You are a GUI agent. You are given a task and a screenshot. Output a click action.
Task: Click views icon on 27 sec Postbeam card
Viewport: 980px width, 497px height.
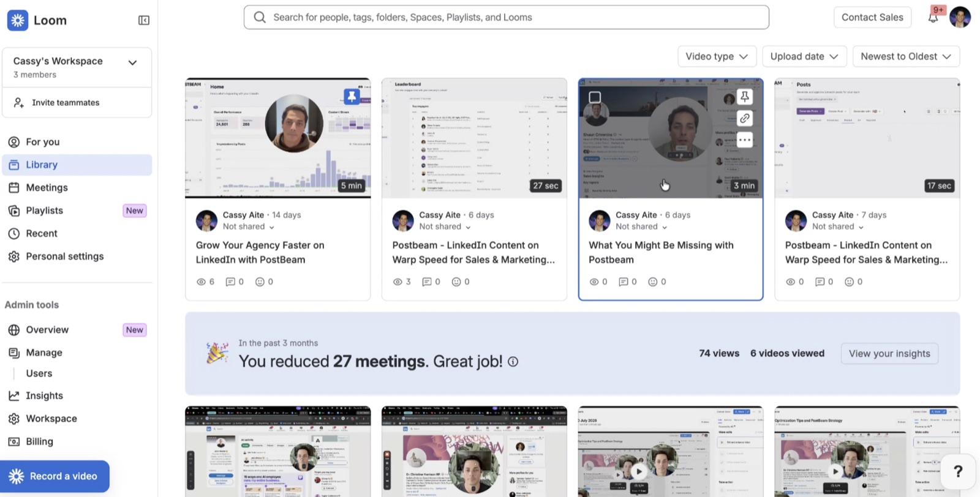[398, 282]
